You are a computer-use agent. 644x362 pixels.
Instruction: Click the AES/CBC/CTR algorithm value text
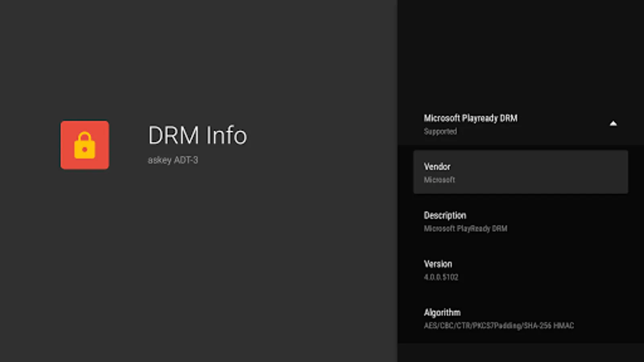[x=498, y=325]
